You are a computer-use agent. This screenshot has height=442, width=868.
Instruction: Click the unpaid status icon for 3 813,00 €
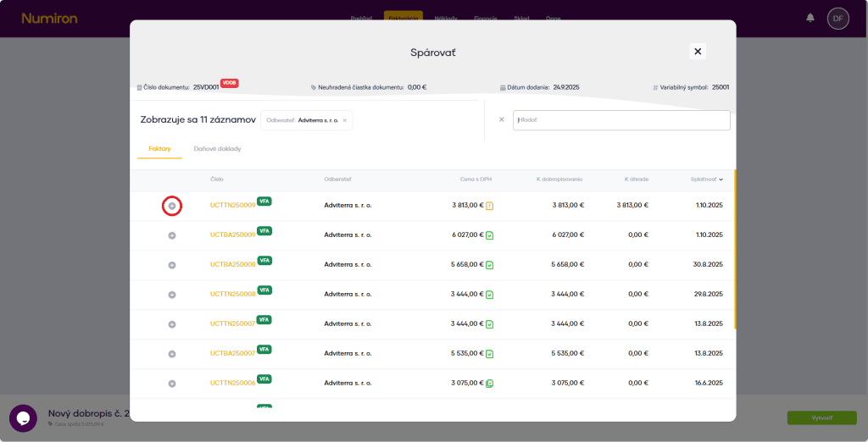(490, 206)
